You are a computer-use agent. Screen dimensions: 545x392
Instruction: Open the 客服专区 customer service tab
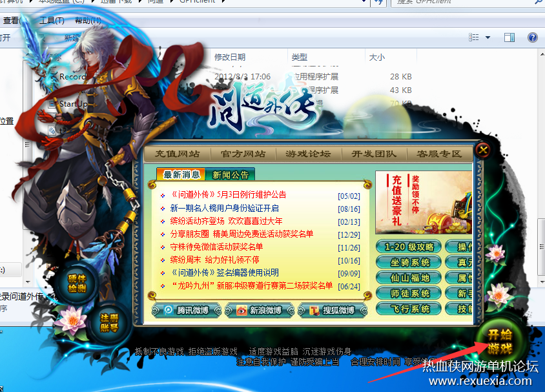tap(439, 154)
